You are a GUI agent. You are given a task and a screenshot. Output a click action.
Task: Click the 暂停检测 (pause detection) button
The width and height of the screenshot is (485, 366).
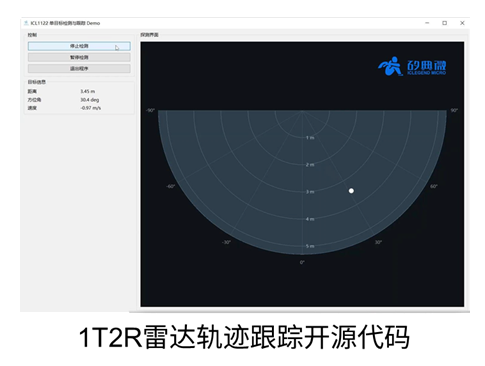pos(79,57)
